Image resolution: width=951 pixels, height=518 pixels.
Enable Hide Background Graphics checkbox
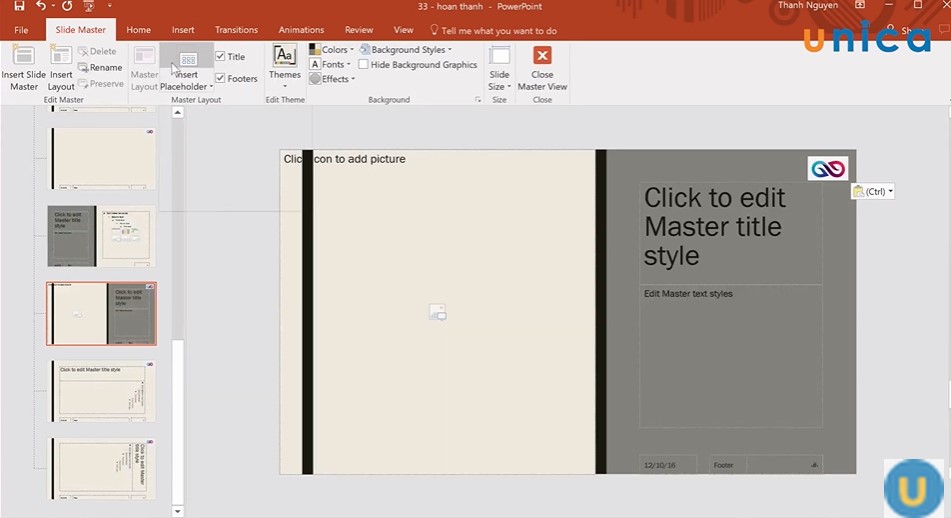coord(364,65)
